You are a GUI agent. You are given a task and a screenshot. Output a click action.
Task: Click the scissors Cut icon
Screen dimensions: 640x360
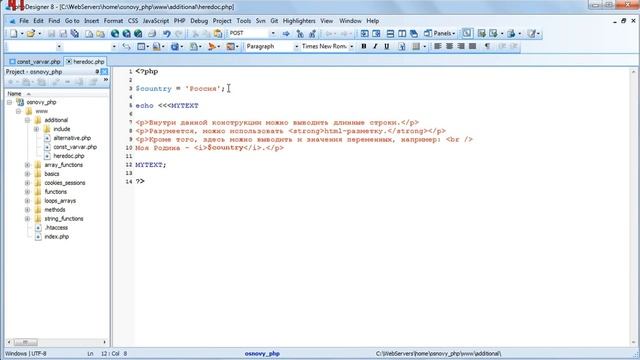[195, 33]
